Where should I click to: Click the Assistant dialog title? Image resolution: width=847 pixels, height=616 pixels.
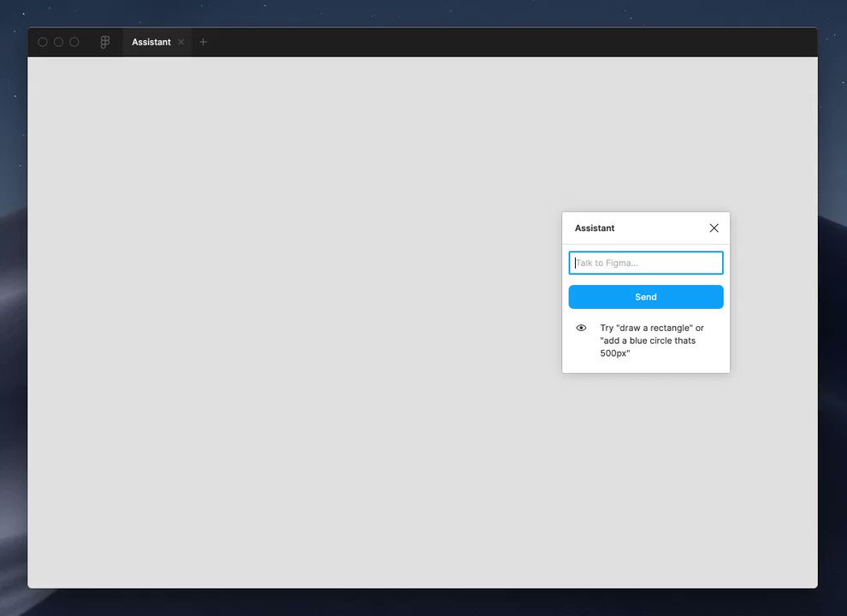tap(595, 228)
